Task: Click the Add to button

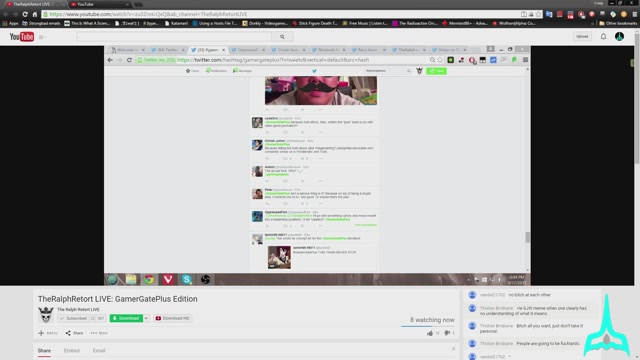Action: (x=48, y=333)
